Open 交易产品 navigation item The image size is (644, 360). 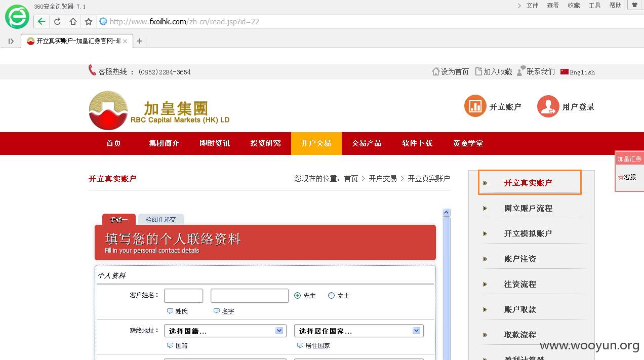[367, 143]
